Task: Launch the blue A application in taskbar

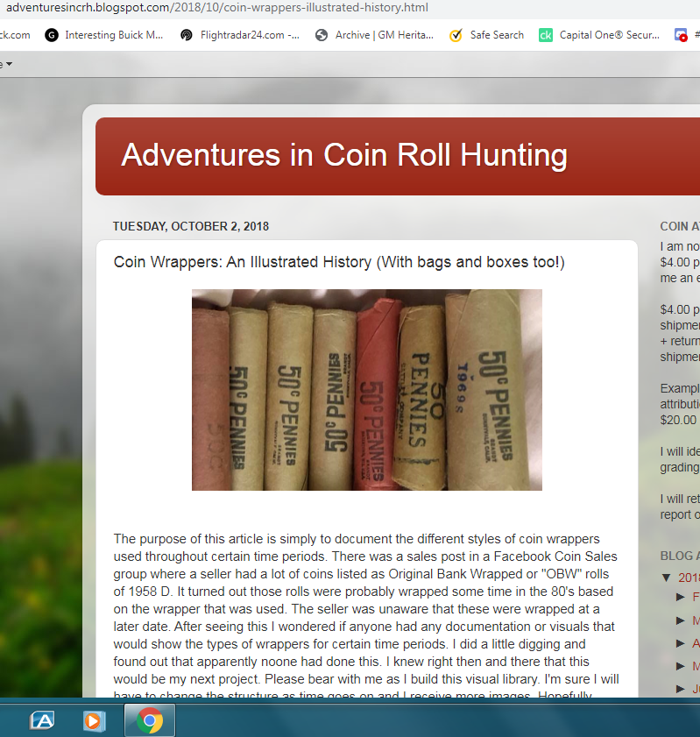Action: (x=42, y=720)
